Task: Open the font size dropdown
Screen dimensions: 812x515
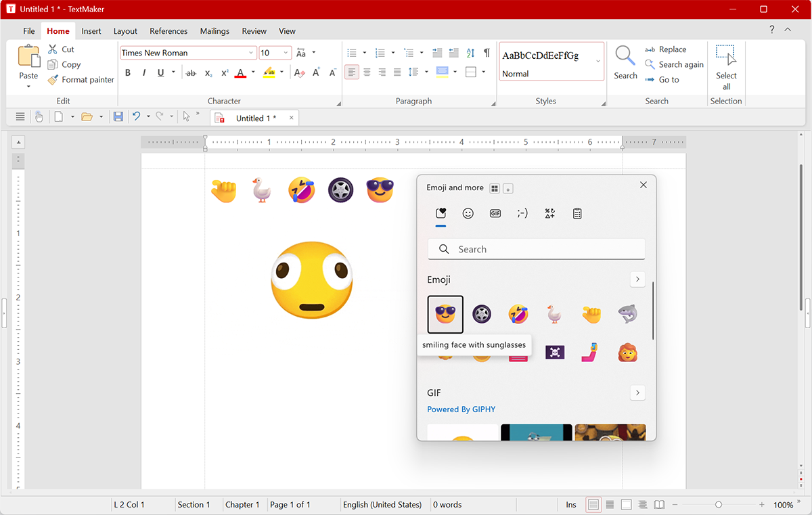Action: coord(286,53)
